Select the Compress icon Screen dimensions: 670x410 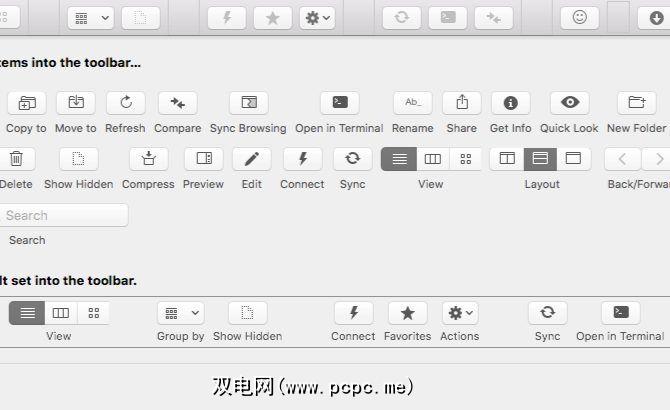pyautogui.click(x=149, y=159)
